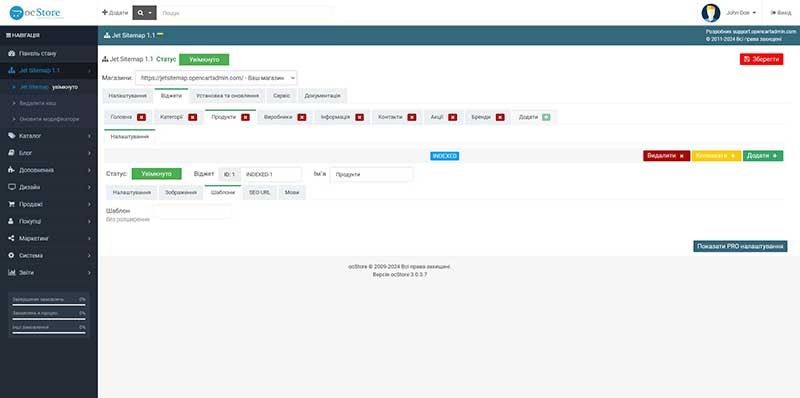Click green plus icon on Додати widget tab
This screenshot has height=398, width=800.
click(546, 117)
